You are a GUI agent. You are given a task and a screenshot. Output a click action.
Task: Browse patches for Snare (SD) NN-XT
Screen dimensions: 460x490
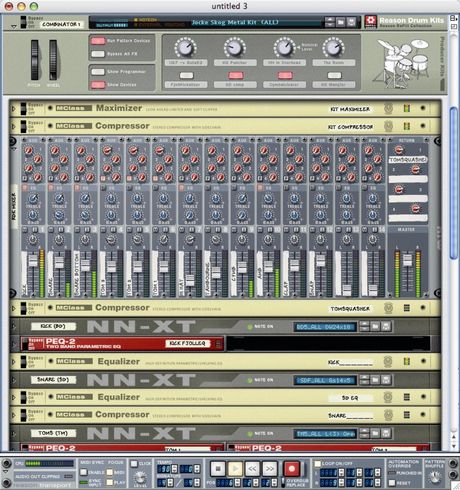click(375, 380)
